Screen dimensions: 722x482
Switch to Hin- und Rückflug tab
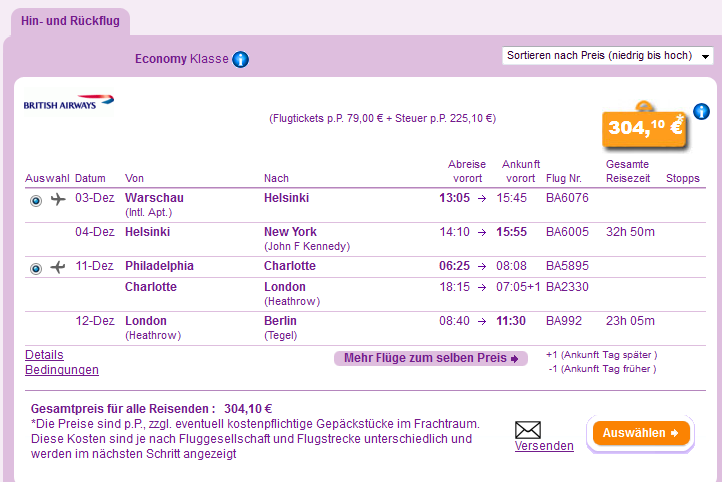[x=70, y=21]
